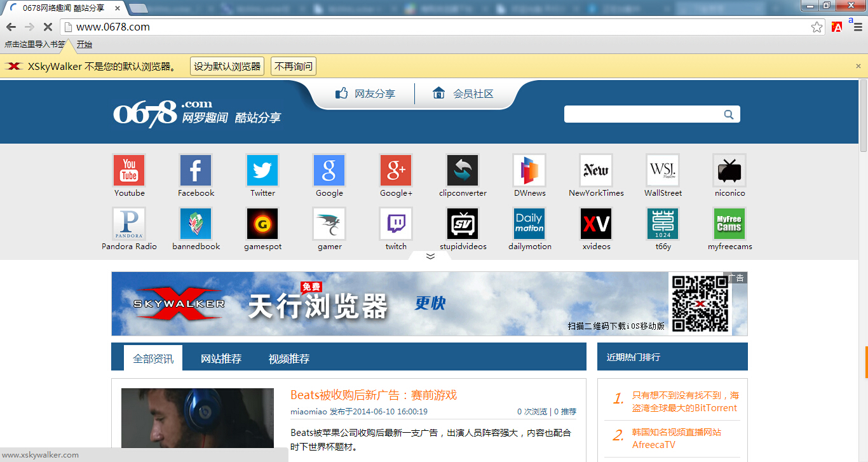Image resolution: width=868 pixels, height=462 pixels.
Task: Open the WallStreet WSJ icon
Action: point(663,170)
